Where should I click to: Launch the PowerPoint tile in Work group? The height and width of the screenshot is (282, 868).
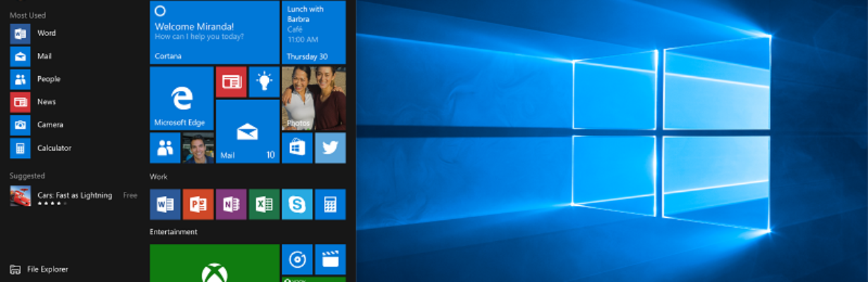[x=198, y=204]
